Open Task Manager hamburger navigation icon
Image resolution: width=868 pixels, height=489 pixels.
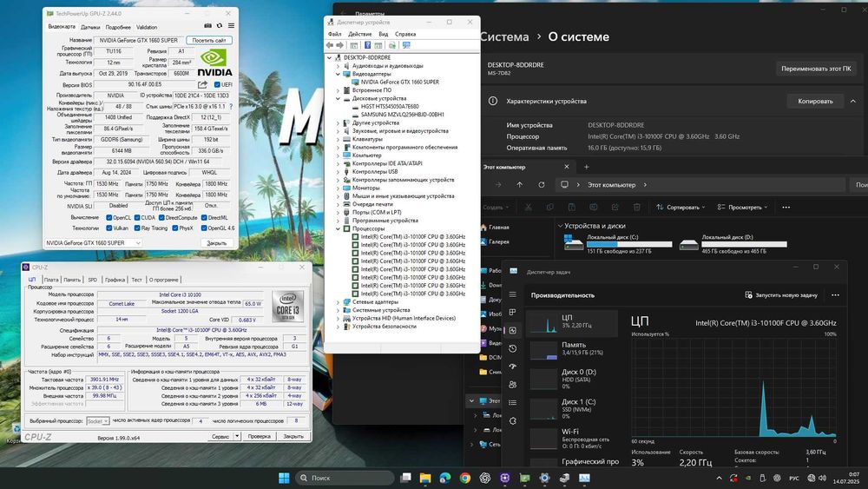(x=513, y=294)
